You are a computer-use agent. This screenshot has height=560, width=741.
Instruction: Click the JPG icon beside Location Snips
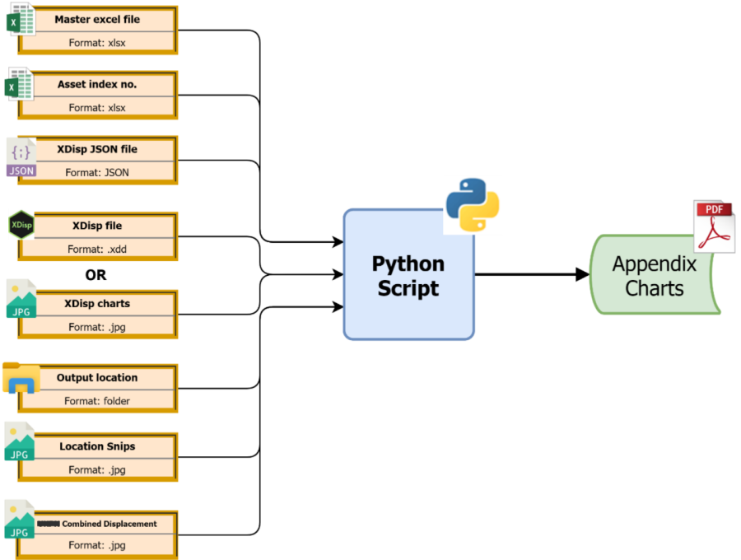point(20,442)
